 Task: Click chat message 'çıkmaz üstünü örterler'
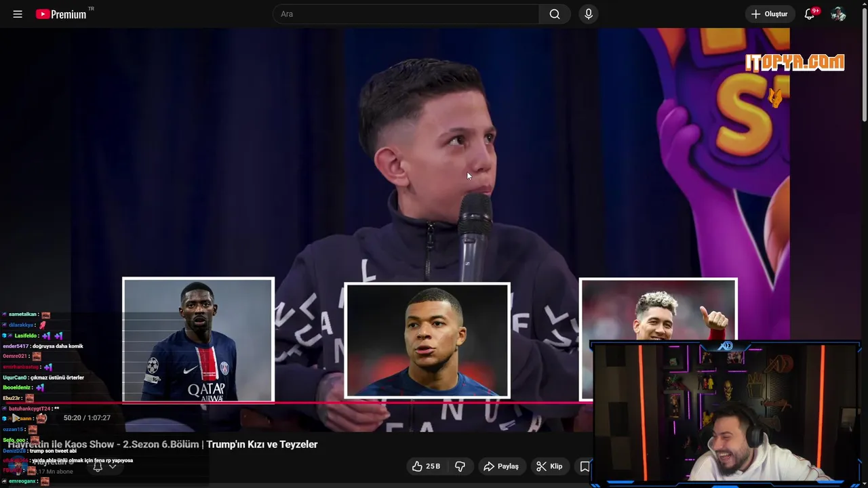57,378
